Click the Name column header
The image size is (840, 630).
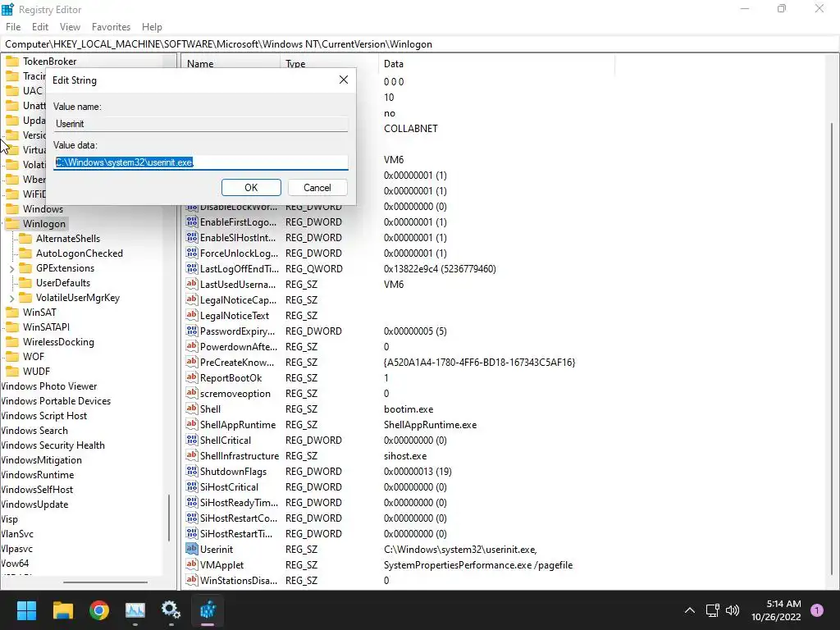231,64
